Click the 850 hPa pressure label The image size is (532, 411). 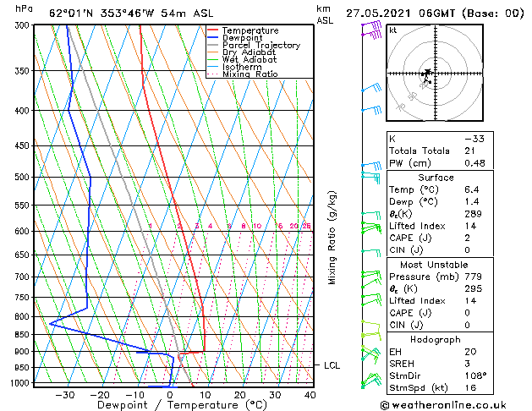tap(24, 335)
